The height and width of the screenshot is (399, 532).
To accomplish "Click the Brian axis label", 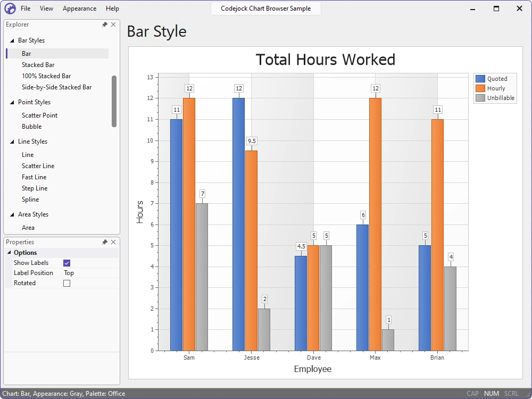I will (x=437, y=358).
